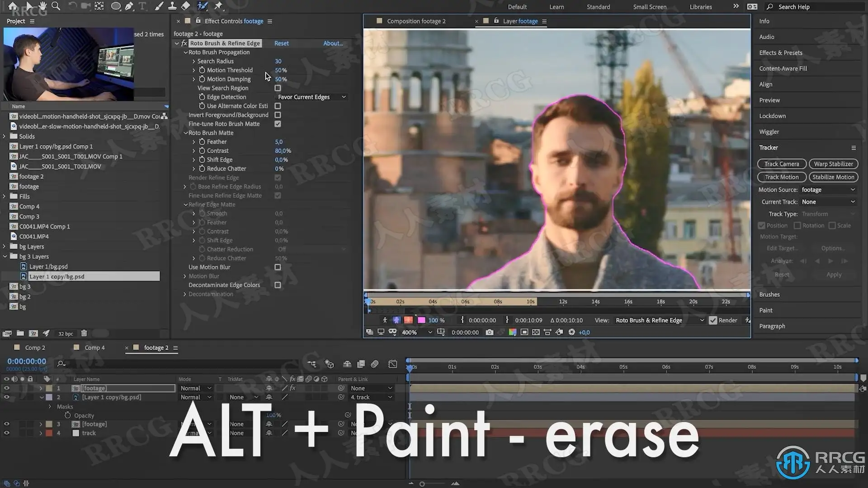This screenshot has width=868, height=488.
Task: Check Invert Foreground/Background option
Action: [278, 115]
